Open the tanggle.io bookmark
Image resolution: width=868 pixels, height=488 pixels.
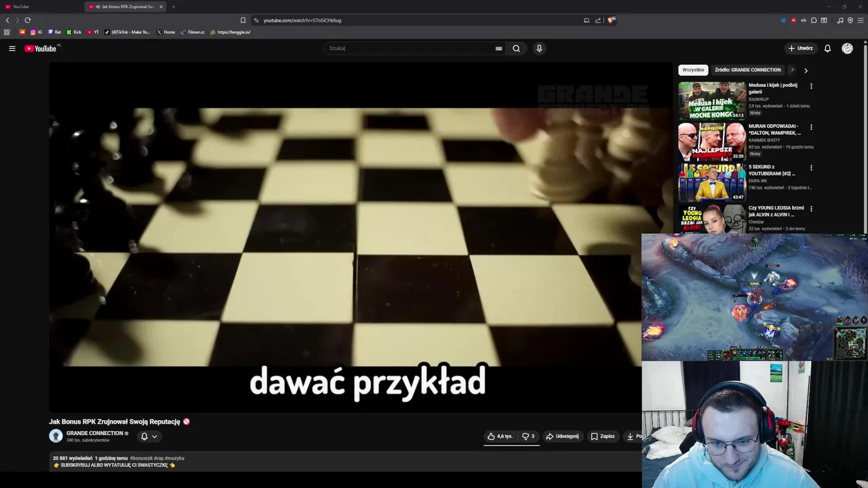[231, 32]
